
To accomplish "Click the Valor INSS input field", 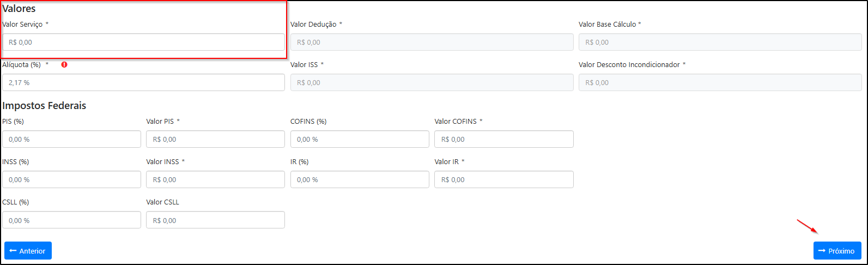I will click(215, 179).
